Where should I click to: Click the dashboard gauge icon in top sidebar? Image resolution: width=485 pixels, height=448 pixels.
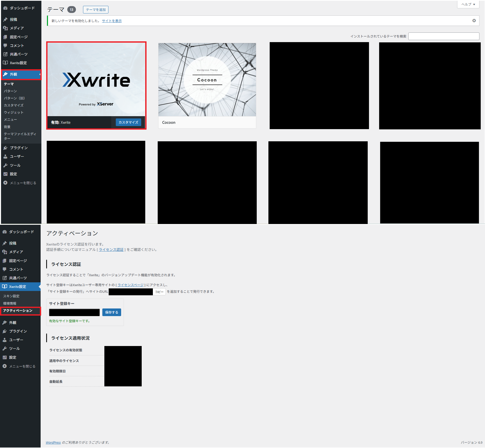[x=5, y=8]
